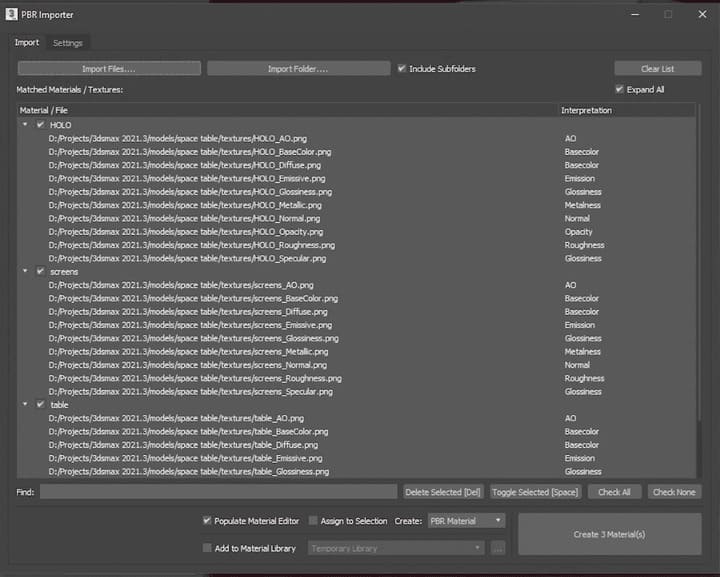Collapse the table material group
The width and height of the screenshot is (720, 577).
(x=25, y=405)
